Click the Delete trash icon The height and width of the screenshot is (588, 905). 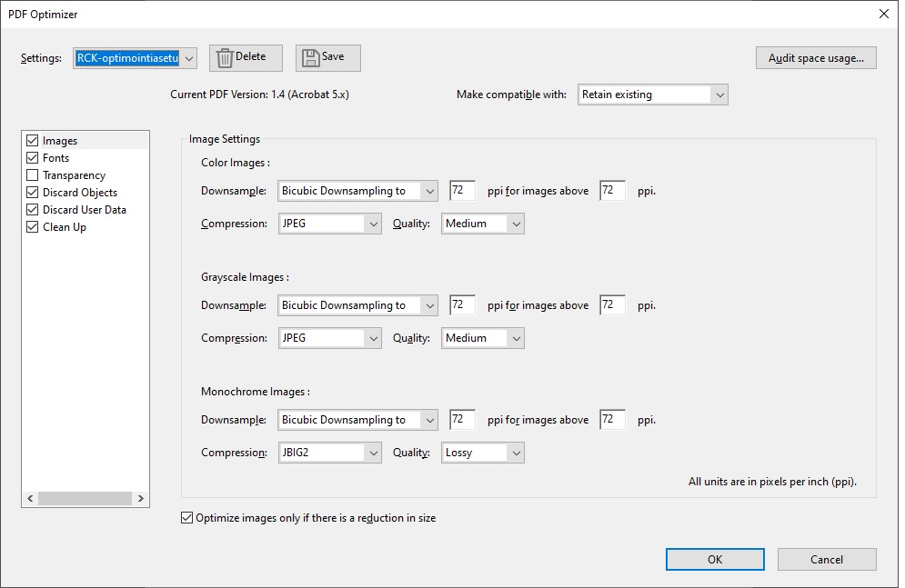coord(224,56)
